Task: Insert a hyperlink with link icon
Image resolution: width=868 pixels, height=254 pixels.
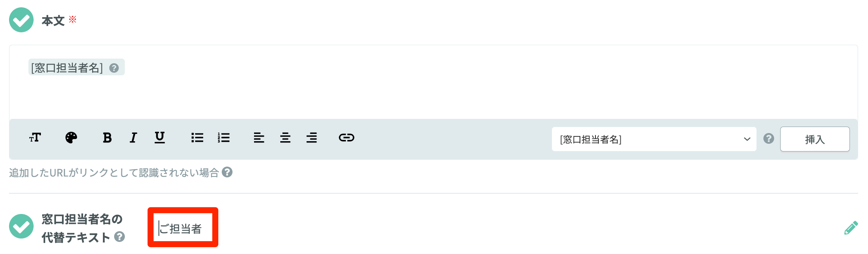Action: tap(347, 138)
